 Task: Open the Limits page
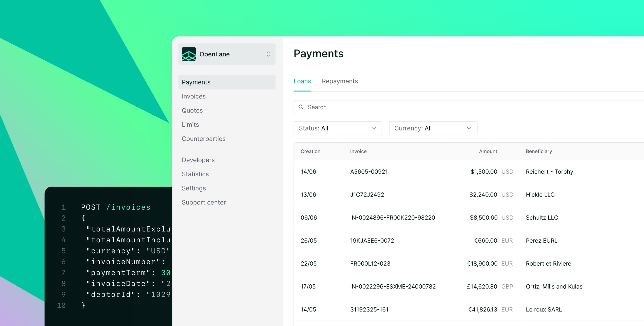(x=190, y=124)
